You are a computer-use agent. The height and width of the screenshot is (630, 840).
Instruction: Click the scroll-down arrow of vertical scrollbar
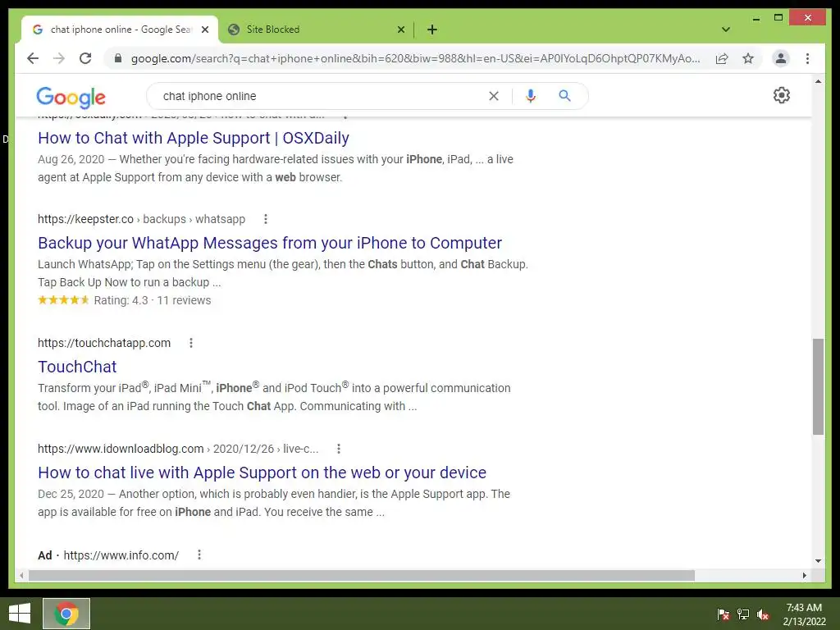click(818, 561)
